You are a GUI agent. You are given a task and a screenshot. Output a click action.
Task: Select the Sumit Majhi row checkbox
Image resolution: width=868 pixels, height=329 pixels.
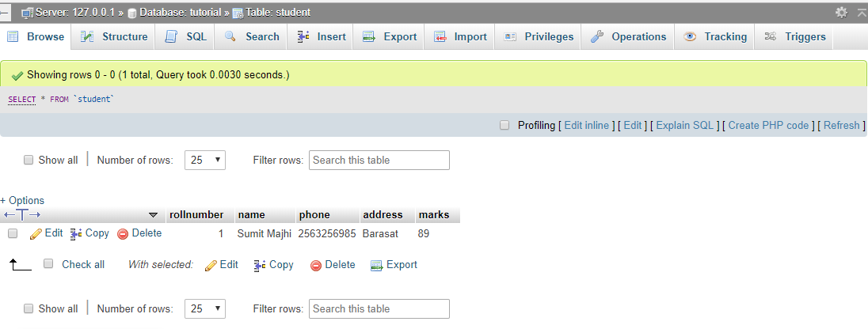point(13,233)
